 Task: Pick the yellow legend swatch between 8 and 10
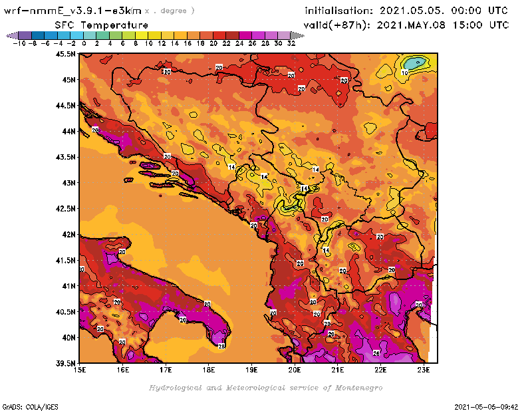[142, 35]
